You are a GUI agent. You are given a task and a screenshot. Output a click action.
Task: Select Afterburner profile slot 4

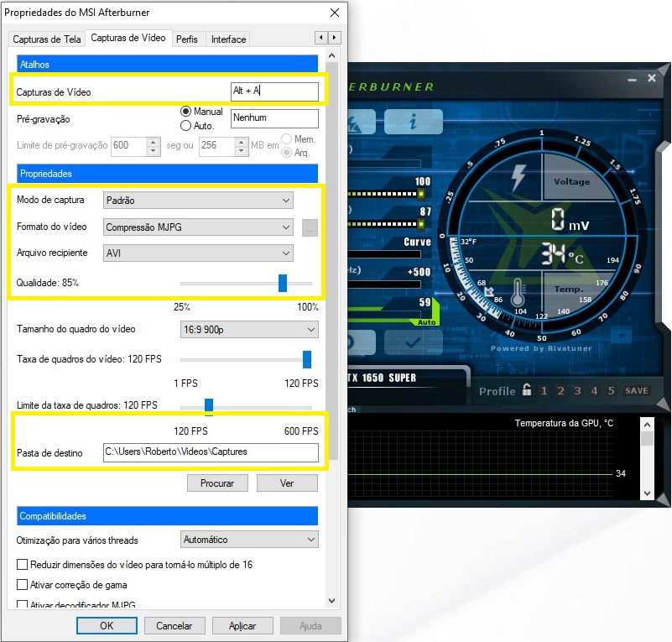coord(594,390)
